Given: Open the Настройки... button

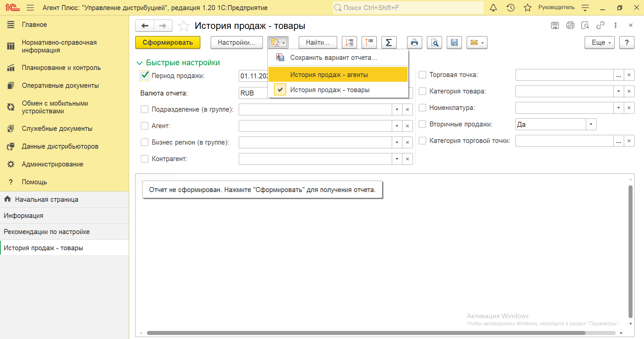Looking at the screenshot, I should [x=236, y=43].
